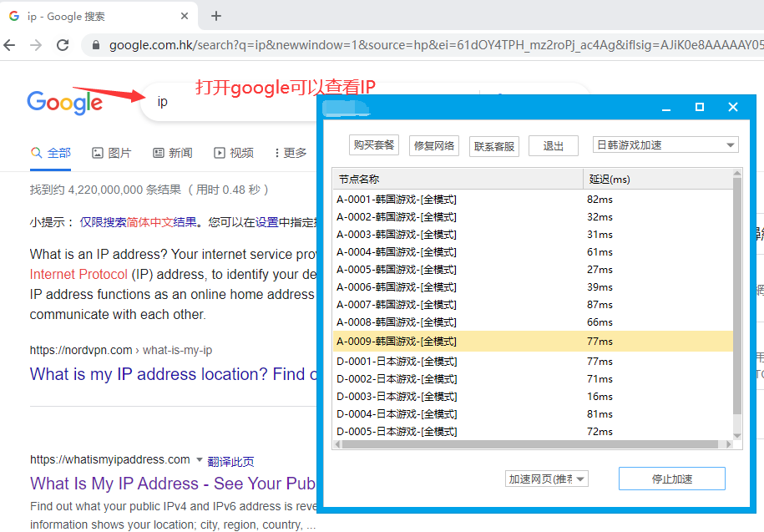
Task: Switch to 新闻 news results
Action: pyautogui.click(x=173, y=153)
